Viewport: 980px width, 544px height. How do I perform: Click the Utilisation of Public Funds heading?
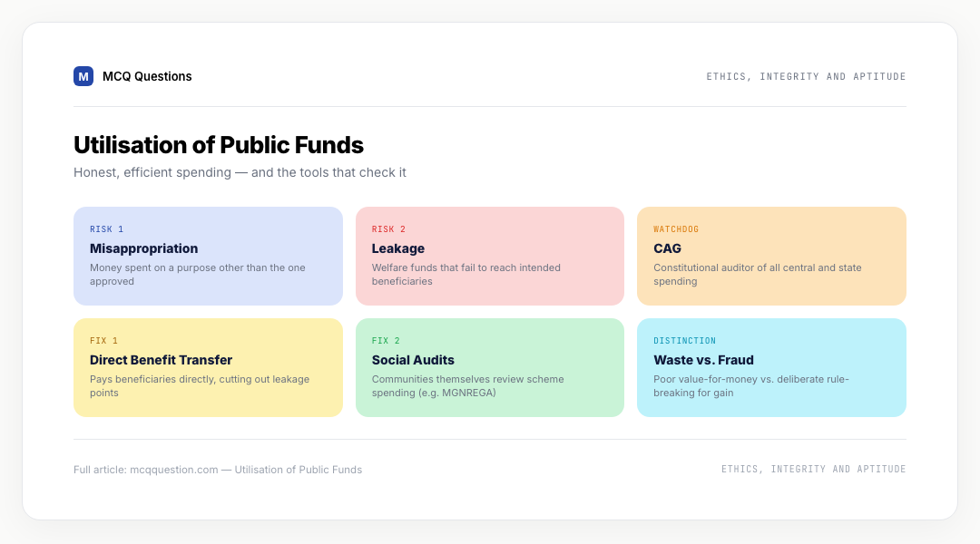(x=219, y=145)
